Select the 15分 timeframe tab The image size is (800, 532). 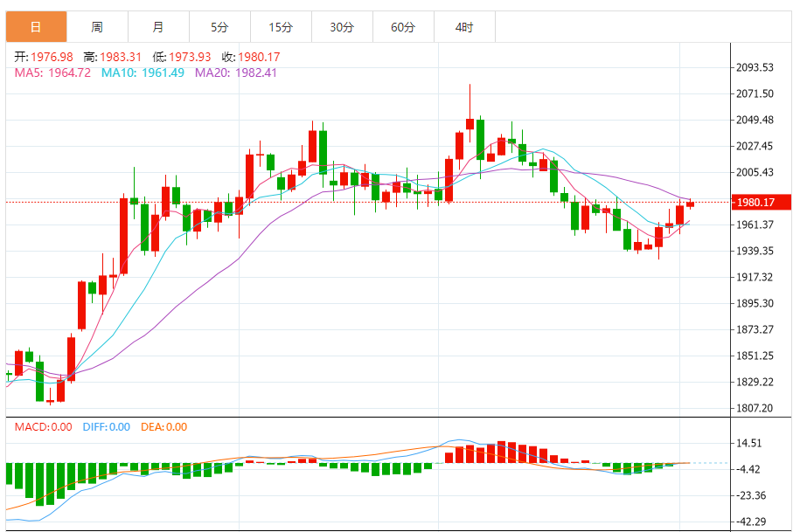point(282,27)
